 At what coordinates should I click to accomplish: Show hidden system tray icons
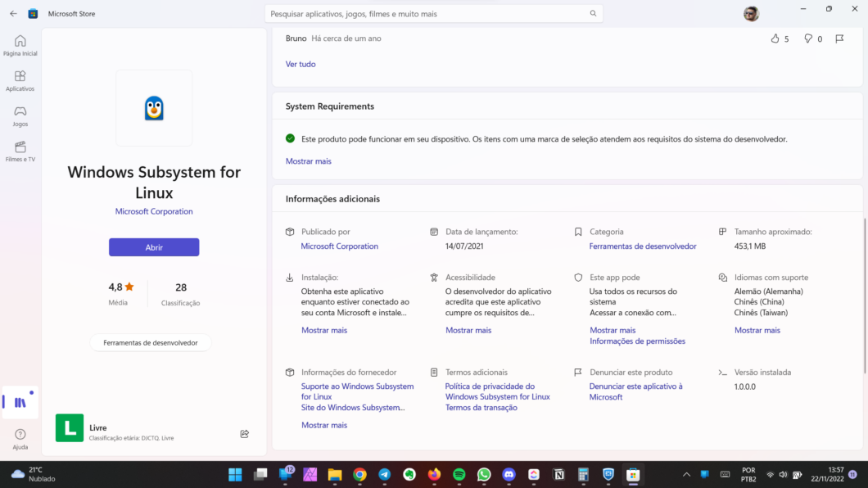[x=686, y=475]
